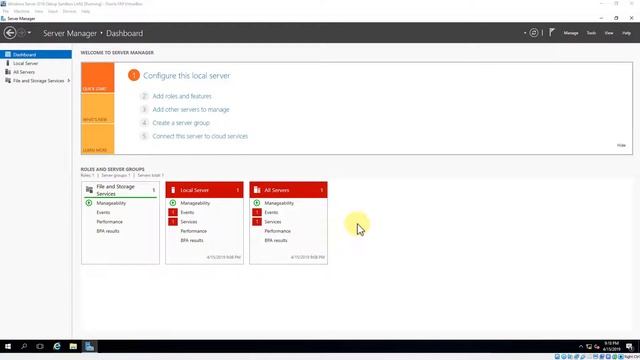Click the Local Server tile server icon
This screenshot has width=640, height=360.
[x=173, y=190]
